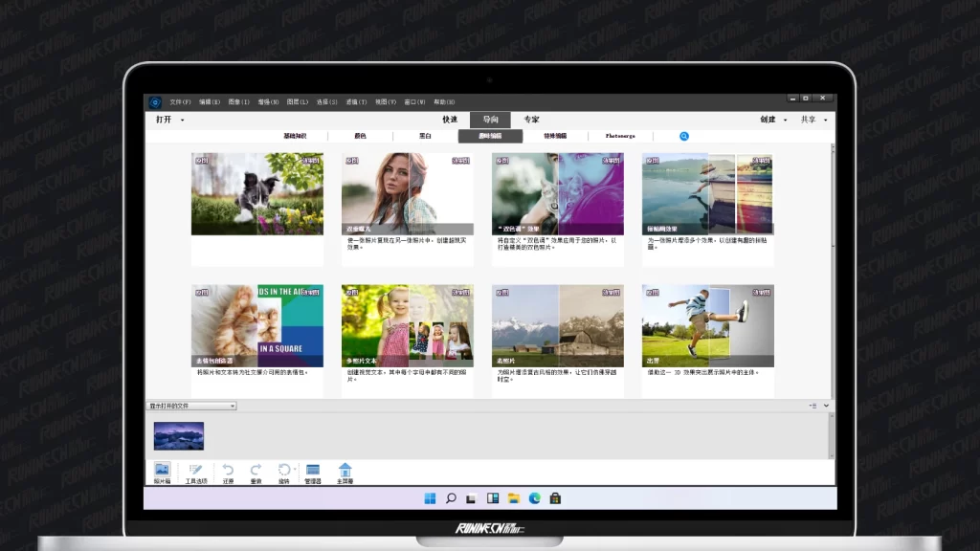Open the Tool Options panel icon
980x551 pixels.
[x=195, y=472]
